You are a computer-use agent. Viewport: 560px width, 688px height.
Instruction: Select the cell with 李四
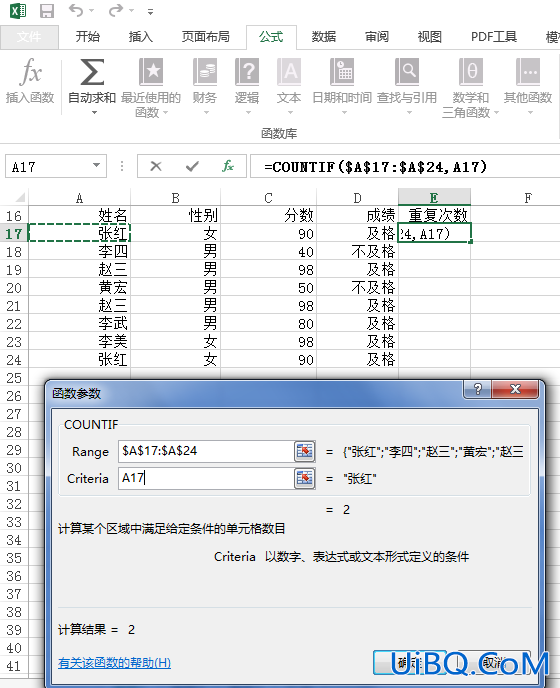[79, 251]
